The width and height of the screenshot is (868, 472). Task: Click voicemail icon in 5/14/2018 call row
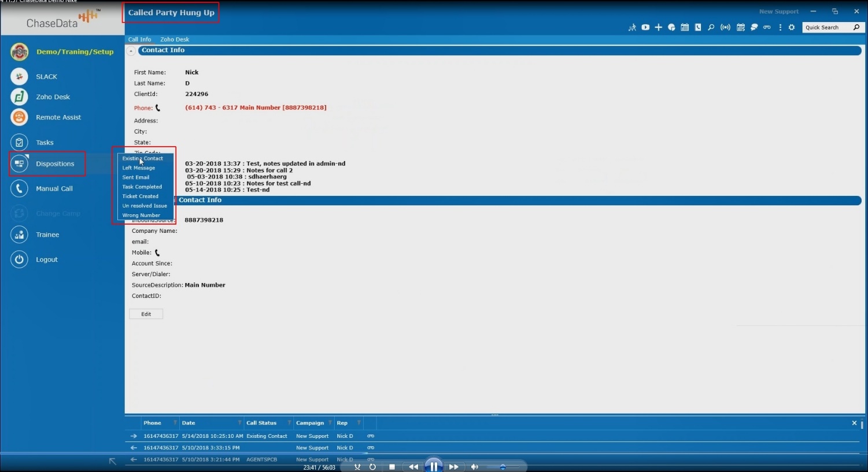coord(371,436)
